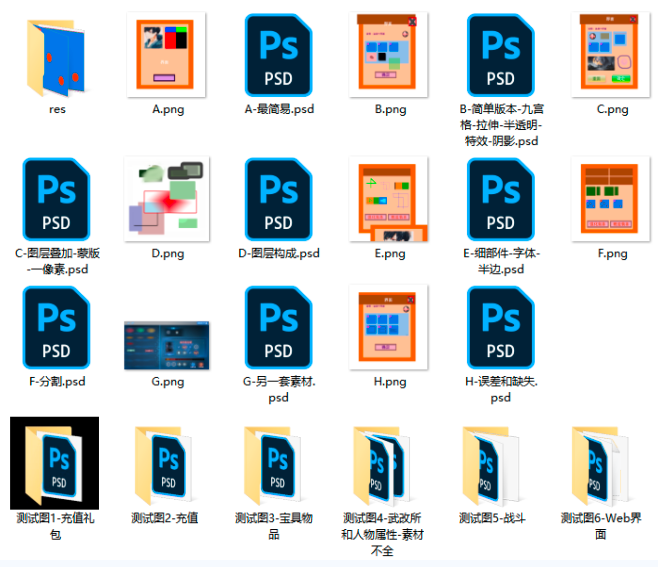The height and width of the screenshot is (567, 658).
Task: Select the D.png thumbnail
Action: pyautogui.click(x=167, y=199)
